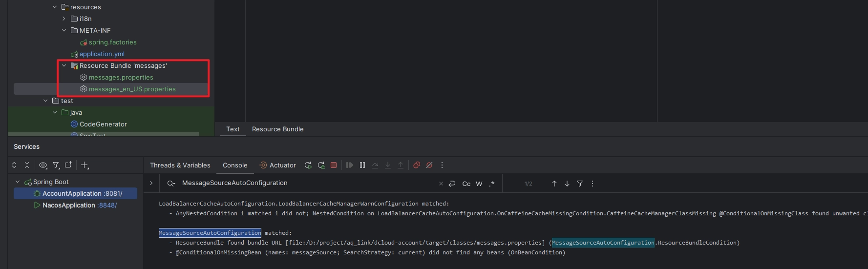Select the i18n folder
The width and height of the screenshot is (868, 269).
point(85,19)
